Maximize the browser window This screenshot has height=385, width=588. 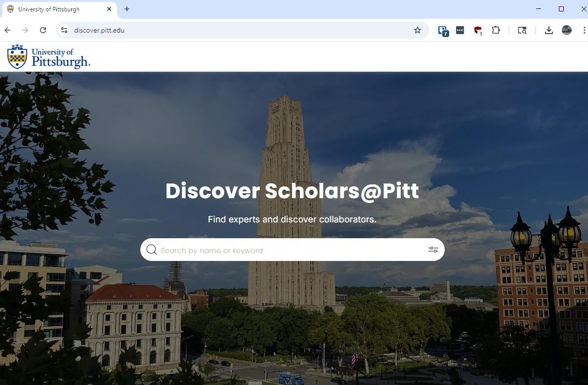tap(561, 9)
